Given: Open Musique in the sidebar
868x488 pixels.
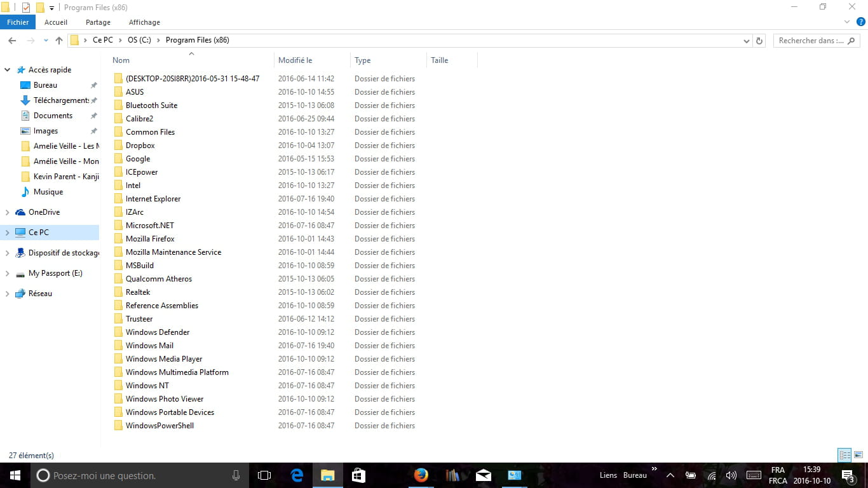Looking at the screenshot, I should pyautogui.click(x=48, y=192).
